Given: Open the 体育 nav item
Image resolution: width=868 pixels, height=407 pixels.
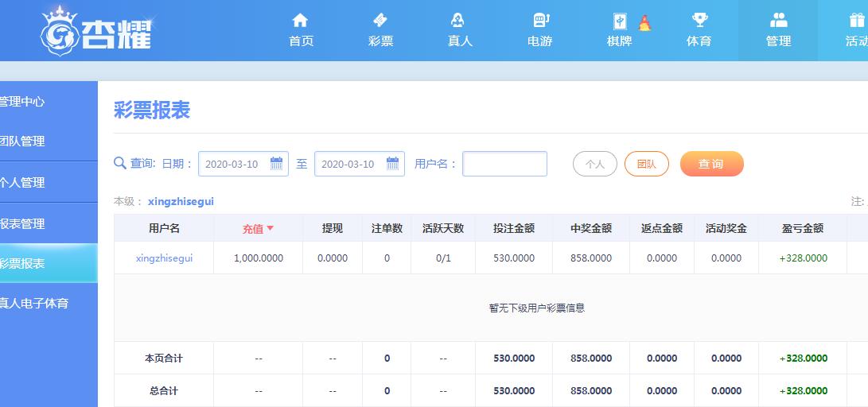Looking at the screenshot, I should point(699,41).
